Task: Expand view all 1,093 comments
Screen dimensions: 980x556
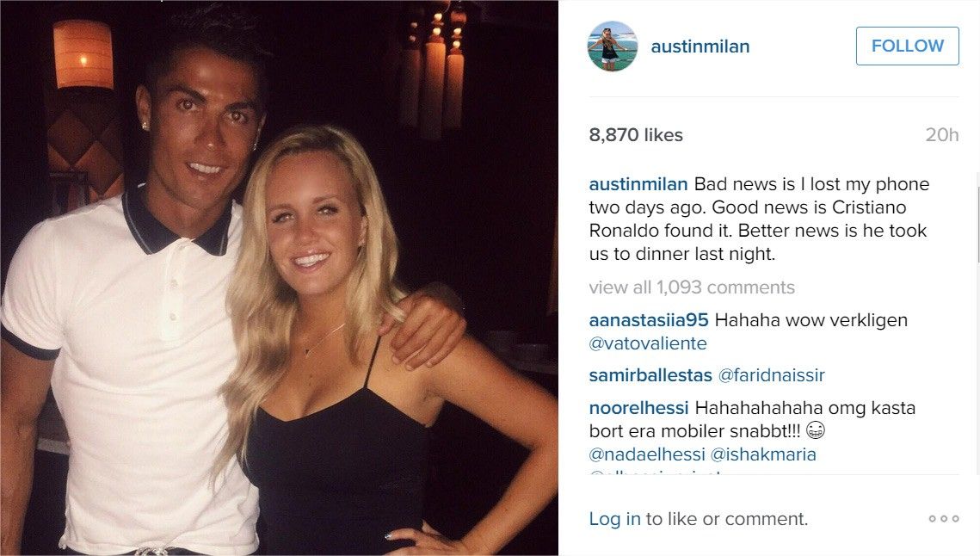Action: coord(692,287)
